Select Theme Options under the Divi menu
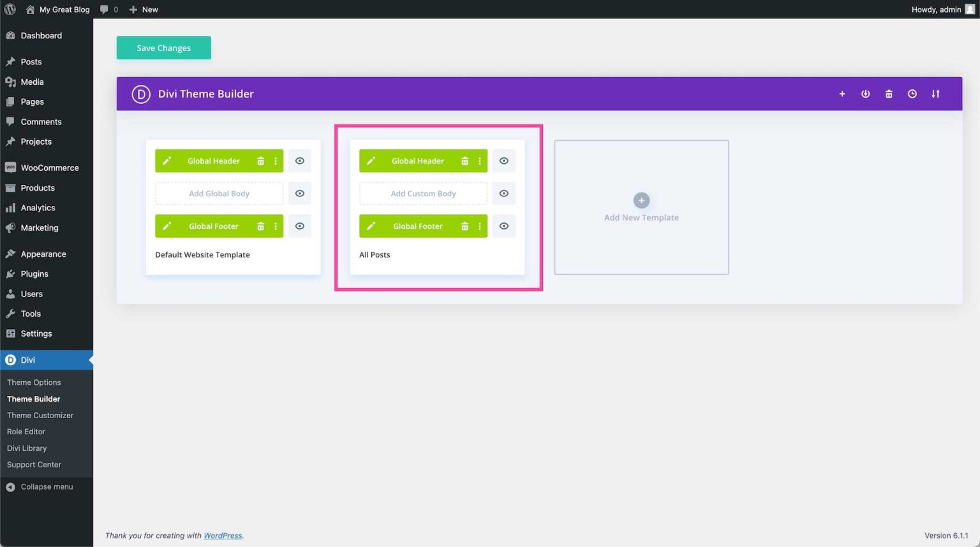 click(34, 382)
